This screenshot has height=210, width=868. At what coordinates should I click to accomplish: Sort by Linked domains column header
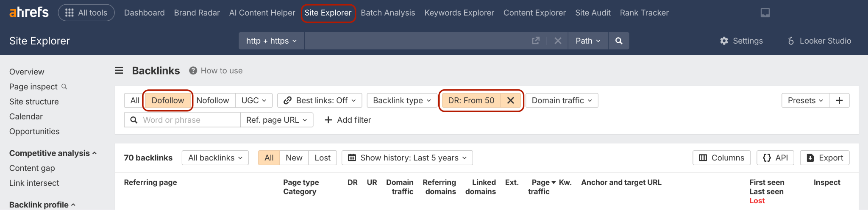(x=481, y=187)
